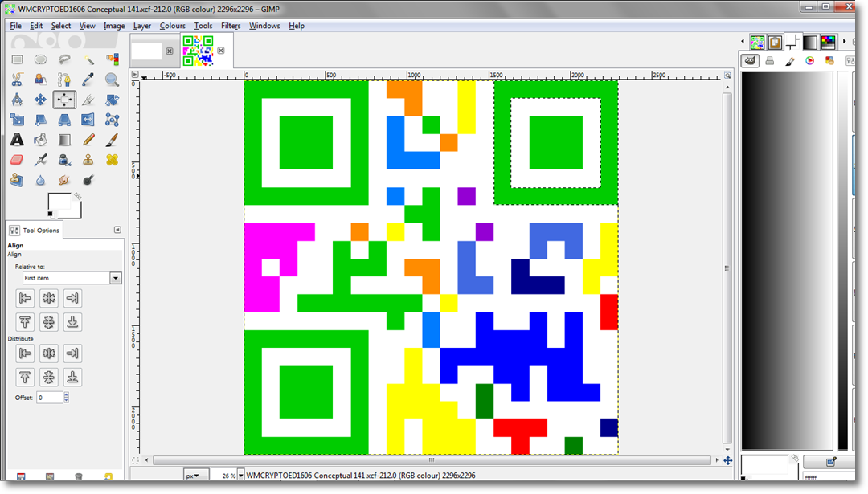Select the Eraser tool
The image size is (868, 494).
17,160
